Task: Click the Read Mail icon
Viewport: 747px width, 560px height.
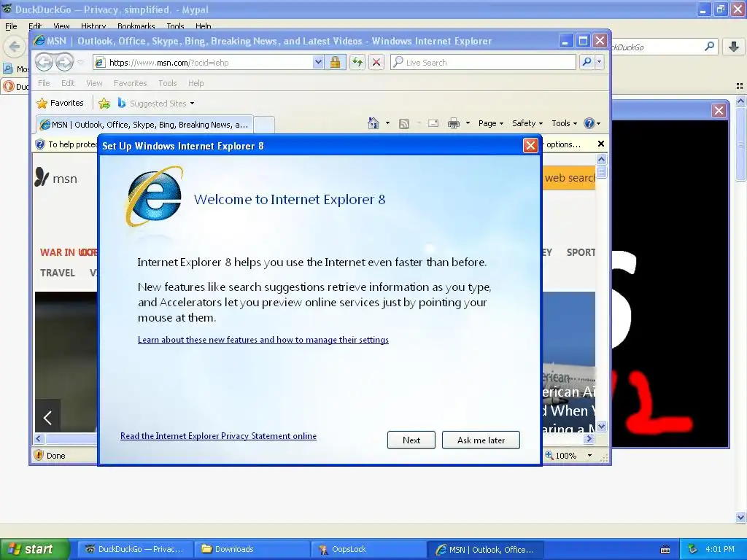Action: 433,123
